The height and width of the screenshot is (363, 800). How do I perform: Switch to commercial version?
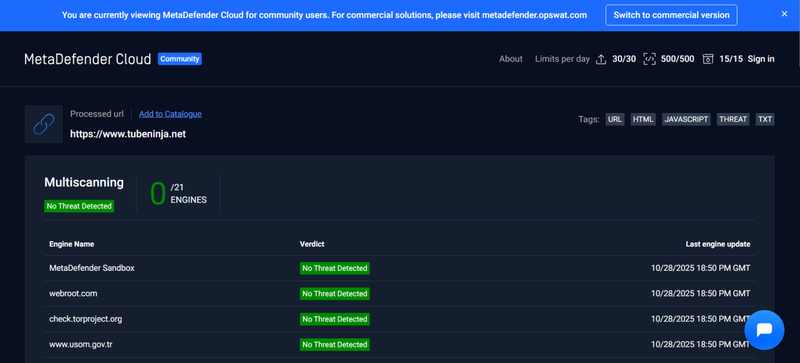[x=671, y=15]
